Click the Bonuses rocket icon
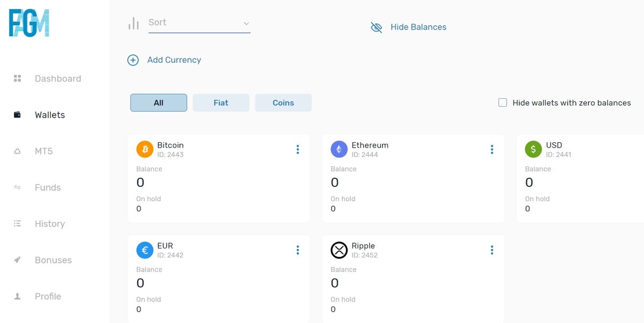Screen dimensions: 644x323 tap(17, 260)
